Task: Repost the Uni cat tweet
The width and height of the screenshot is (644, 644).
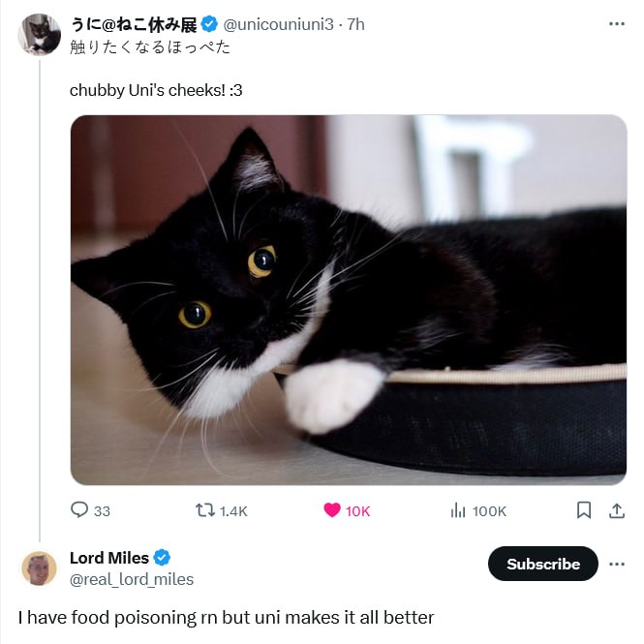Action: coord(205,510)
